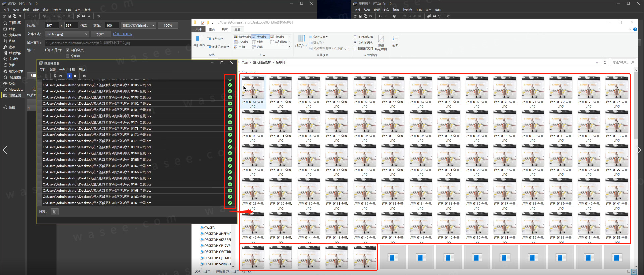This screenshot has width=644, height=275.
Task: Click the clear log trash icon beside 日志
Action: (x=55, y=212)
